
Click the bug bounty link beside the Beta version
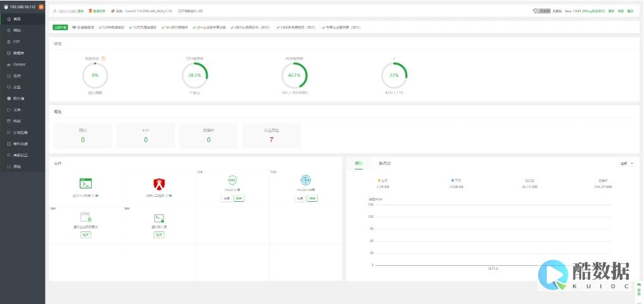point(593,11)
